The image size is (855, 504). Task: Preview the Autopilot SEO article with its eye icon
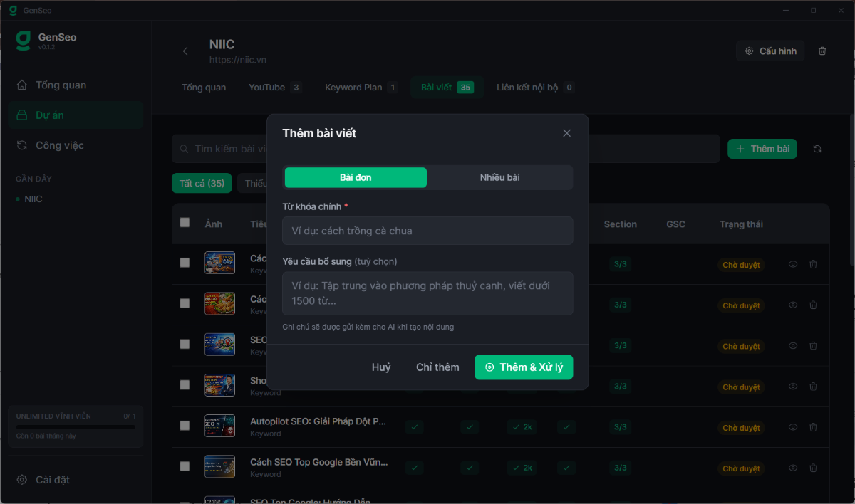coord(792,427)
